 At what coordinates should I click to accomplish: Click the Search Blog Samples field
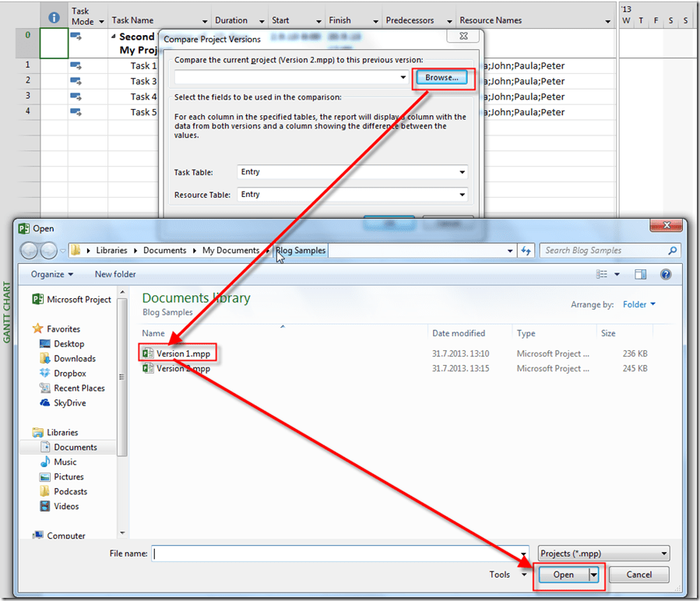click(x=603, y=251)
